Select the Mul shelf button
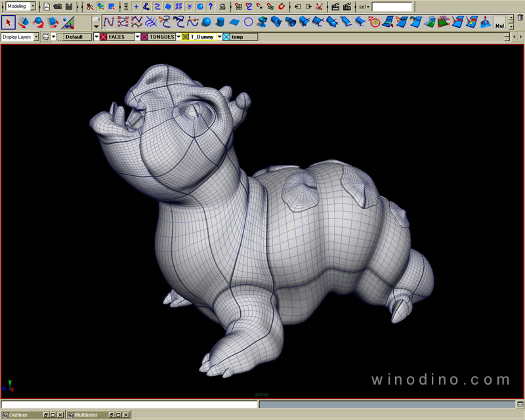Screen dimensions: 525x420 tap(500, 24)
